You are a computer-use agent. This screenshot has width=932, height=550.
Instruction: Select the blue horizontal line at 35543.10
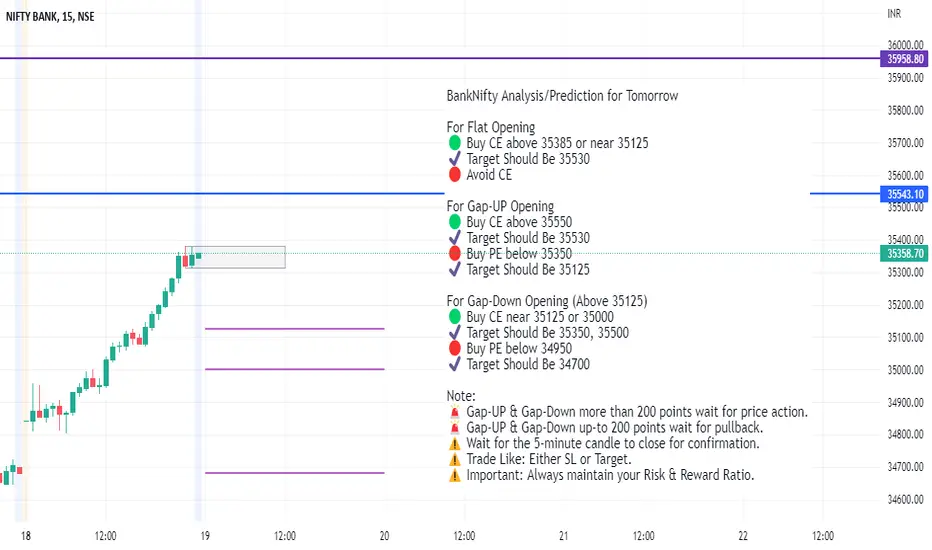pos(222,193)
